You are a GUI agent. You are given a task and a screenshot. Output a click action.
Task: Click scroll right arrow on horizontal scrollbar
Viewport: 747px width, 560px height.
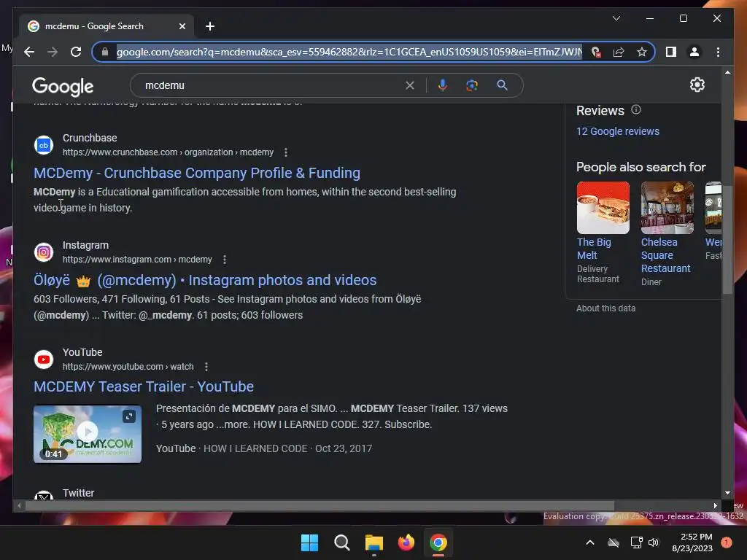715,506
